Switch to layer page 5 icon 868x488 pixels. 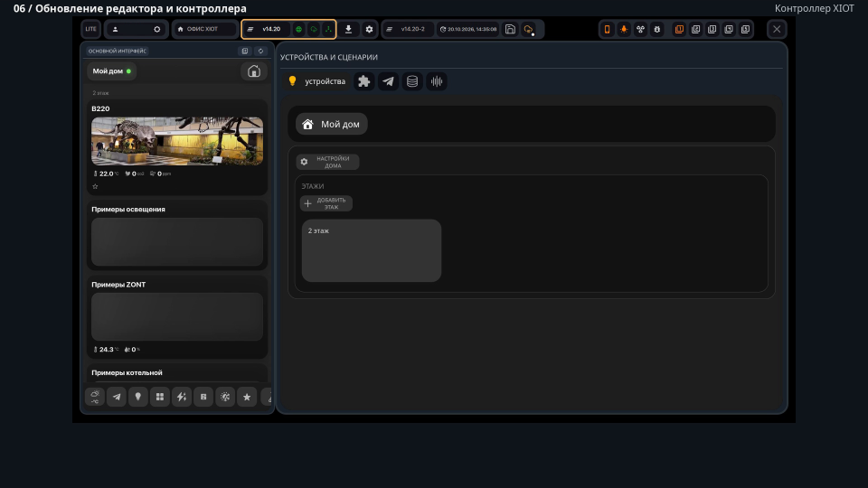[x=746, y=29]
